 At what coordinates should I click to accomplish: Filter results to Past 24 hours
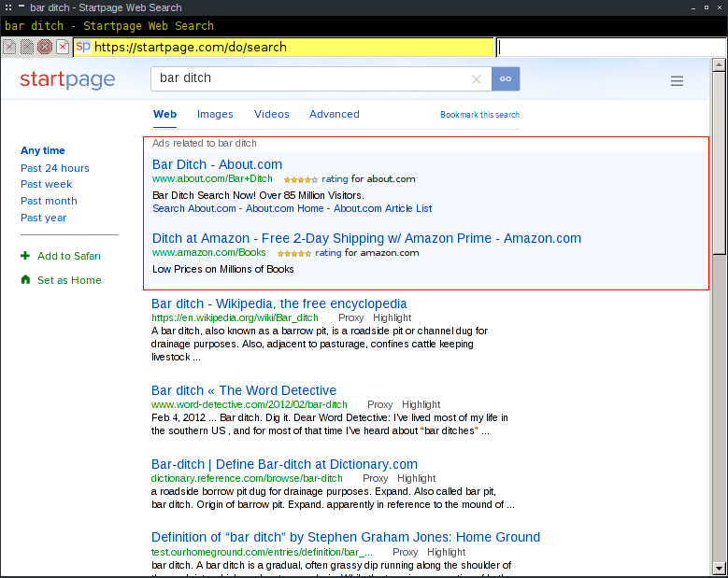pyautogui.click(x=55, y=168)
